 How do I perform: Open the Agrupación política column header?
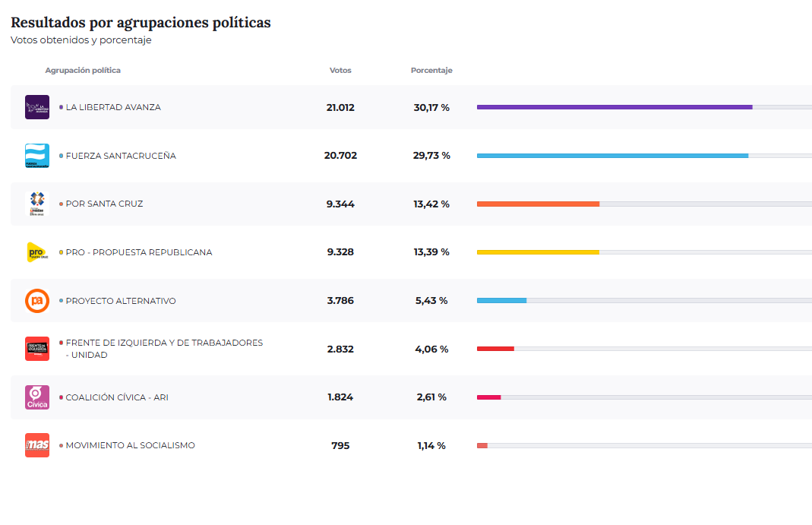click(84, 70)
